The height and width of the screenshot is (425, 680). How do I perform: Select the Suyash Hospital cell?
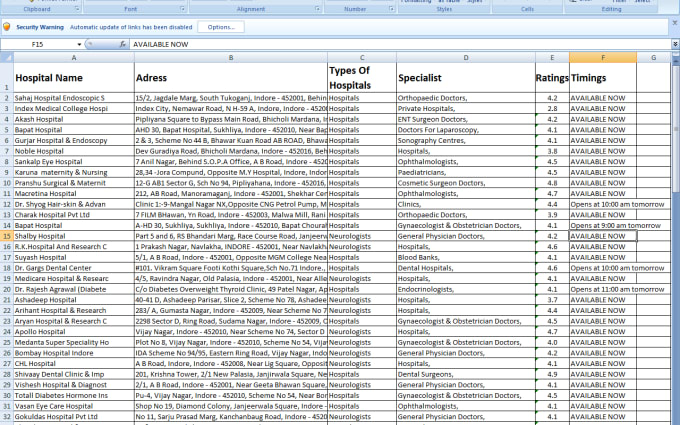74,257
